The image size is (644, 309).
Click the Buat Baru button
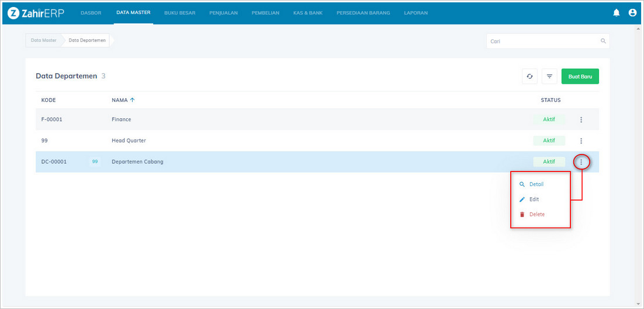coord(580,76)
